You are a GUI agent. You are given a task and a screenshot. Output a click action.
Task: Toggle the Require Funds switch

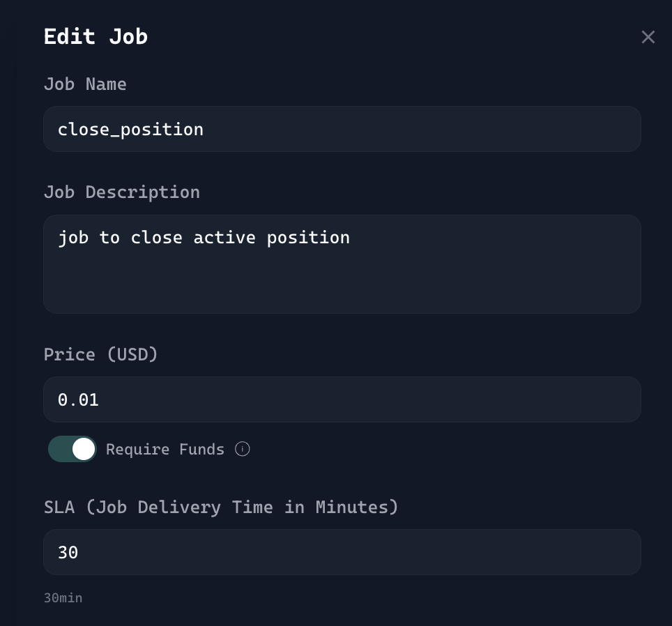click(72, 449)
